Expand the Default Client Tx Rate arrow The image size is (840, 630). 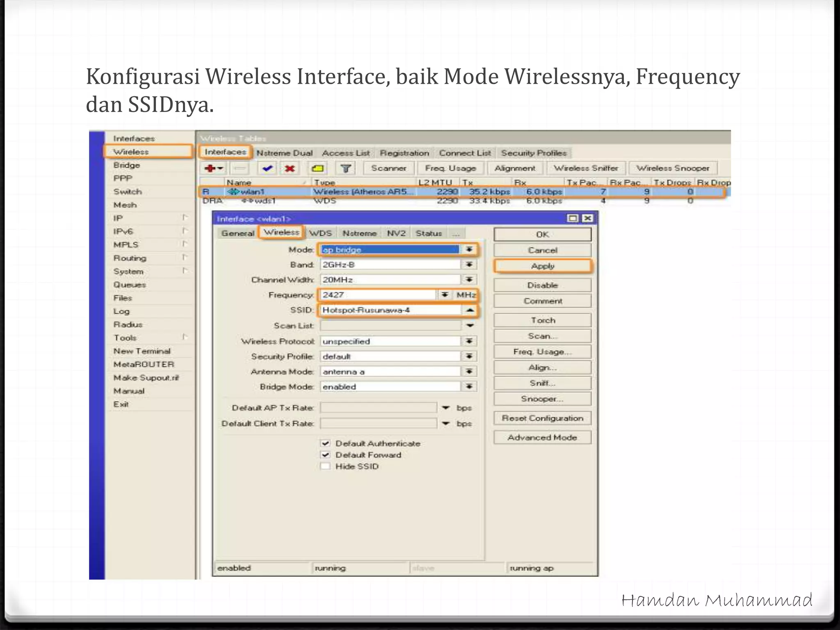point(446,423)
